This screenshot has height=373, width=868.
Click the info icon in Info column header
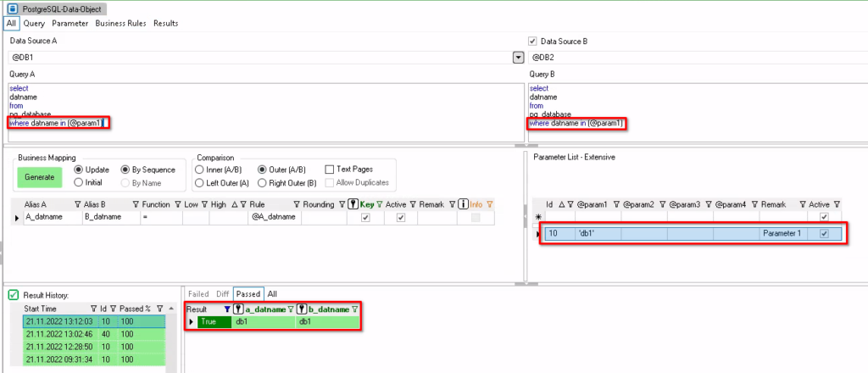(x=463, y=203)
